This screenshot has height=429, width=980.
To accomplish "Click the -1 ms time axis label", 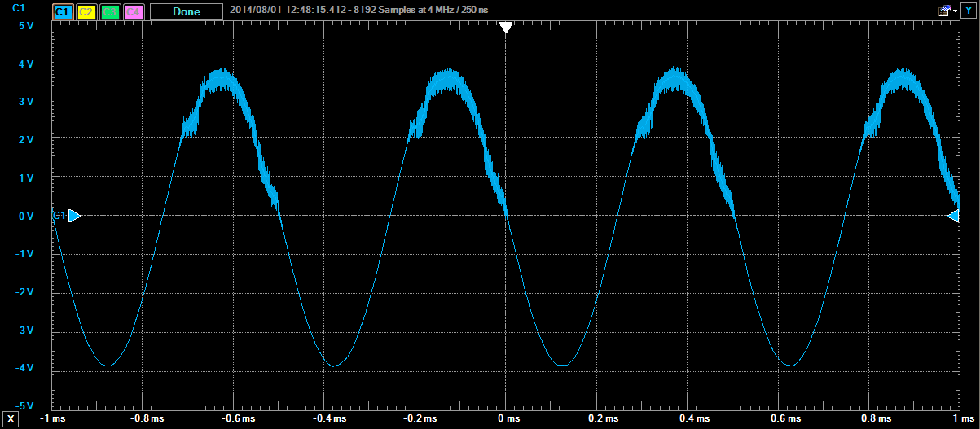I will (x=54, y=419).
